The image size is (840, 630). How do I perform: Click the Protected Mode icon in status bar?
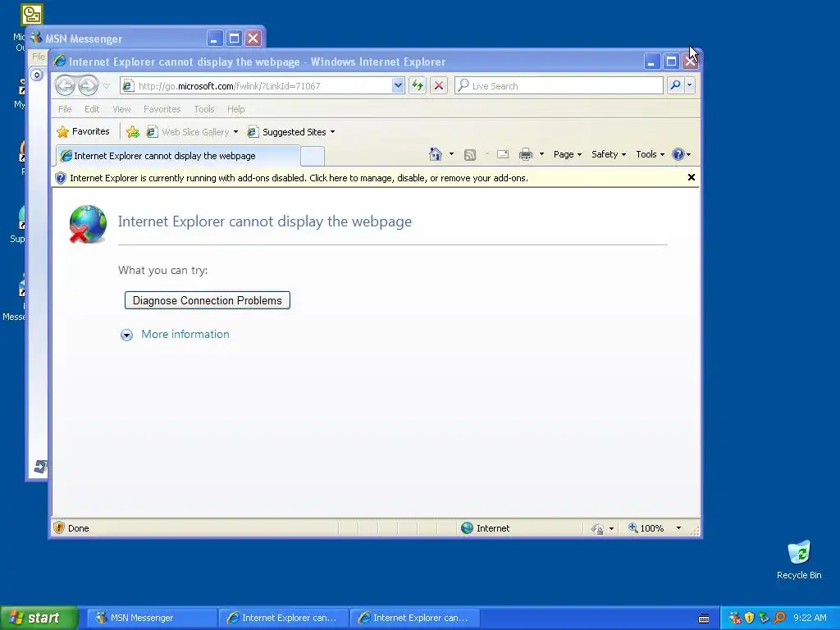pos(597,529)
